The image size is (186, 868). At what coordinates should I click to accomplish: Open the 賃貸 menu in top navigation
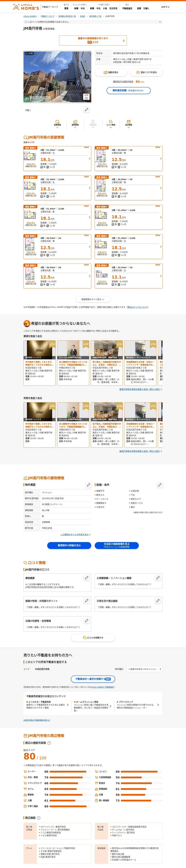click(66, 8)
